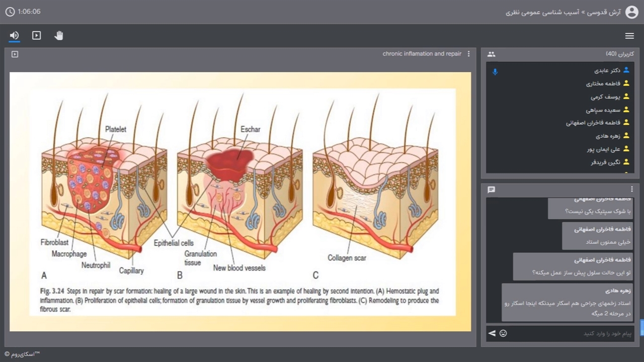Click the chat panel scrollbar handle
The height and width of the screenshot is (362, 644).
(641, 327)
